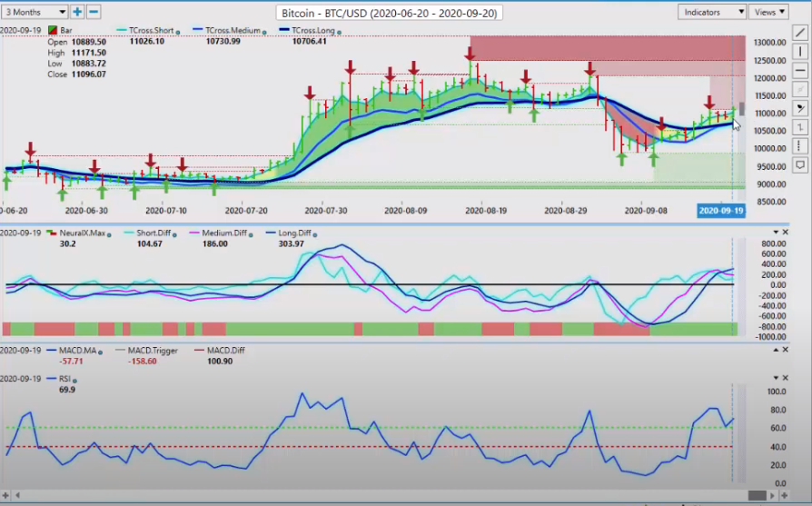Click the horizontal scrollbar thumb at the bottom
812x506 pixels.
click(x=758, y=496)
